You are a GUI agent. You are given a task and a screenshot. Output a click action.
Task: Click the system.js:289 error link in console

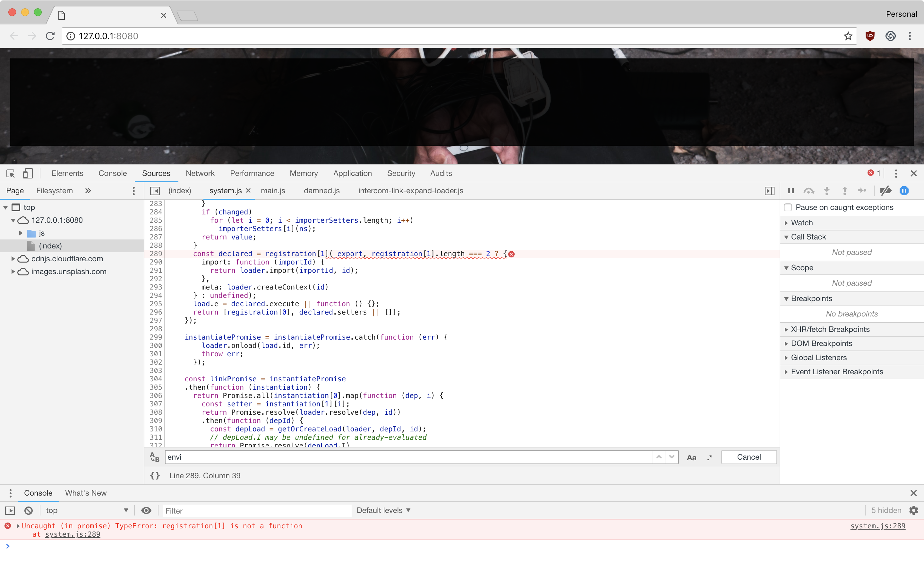[877, 525]
